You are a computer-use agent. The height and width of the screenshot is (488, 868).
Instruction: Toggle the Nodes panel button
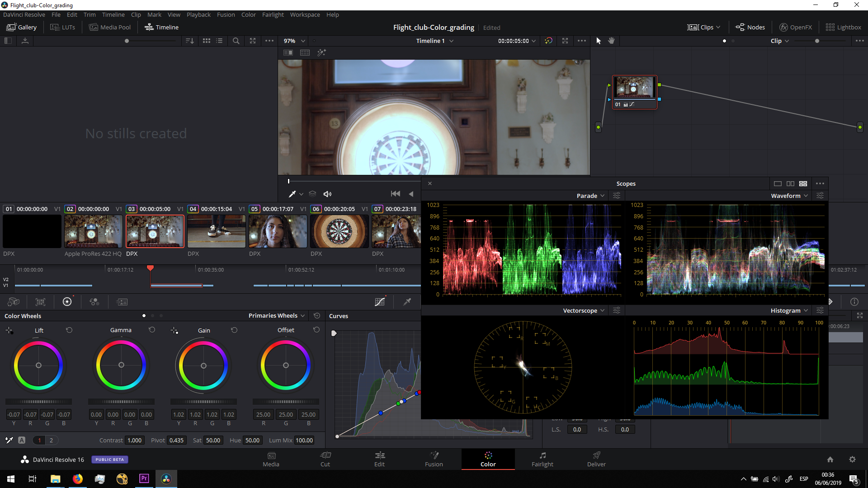pyautogui.click(x=750, y=27)
